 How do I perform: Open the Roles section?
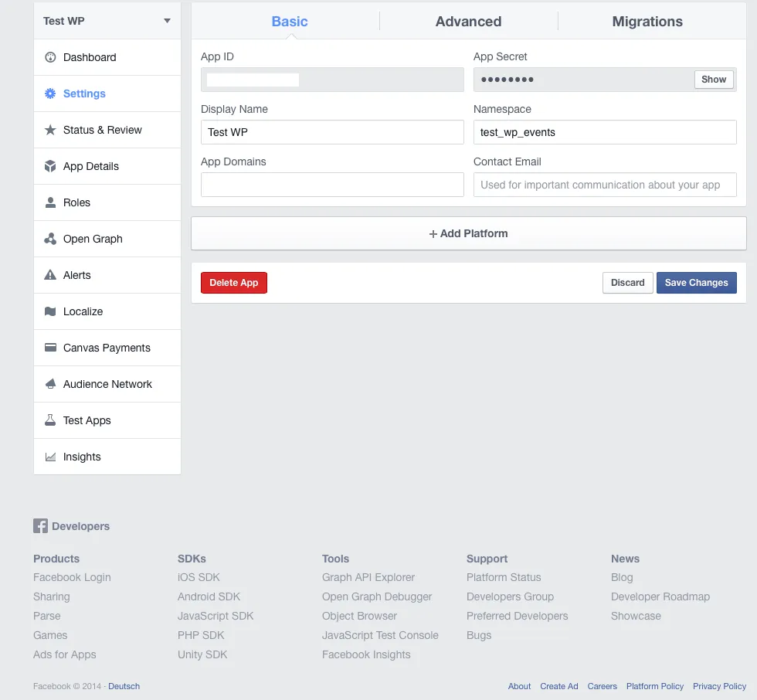pyautogui.click(x=107, y=202)
